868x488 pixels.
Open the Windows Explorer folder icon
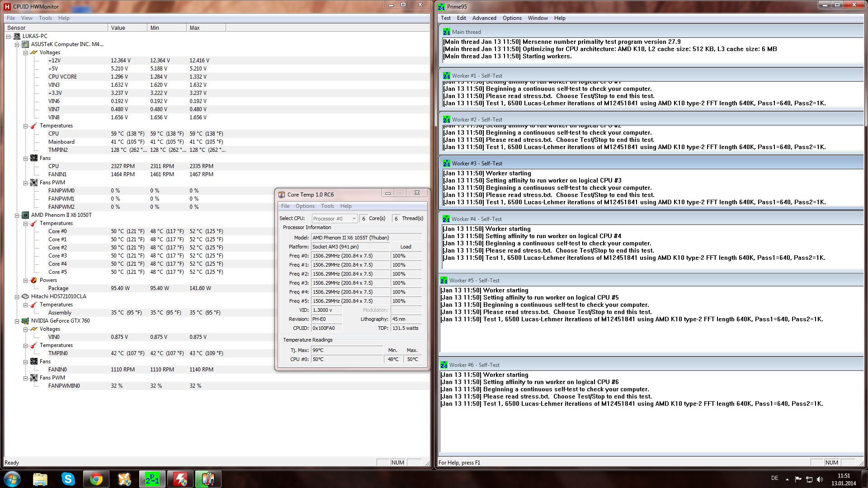pyautogui.click(x=40, y=479)
